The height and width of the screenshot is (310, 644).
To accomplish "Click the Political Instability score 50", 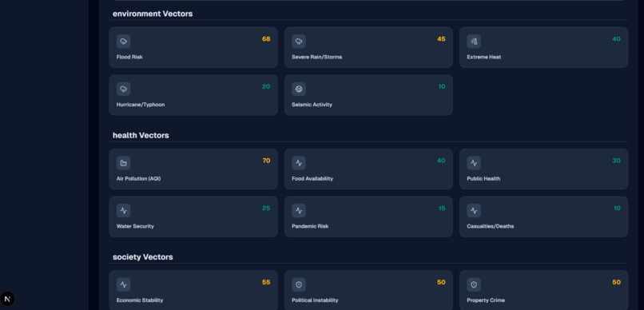I will pos(441,282).
